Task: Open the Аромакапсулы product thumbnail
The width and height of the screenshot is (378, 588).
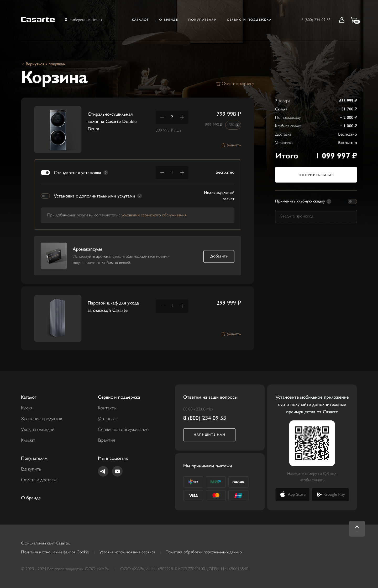Action: click(54, 256)
